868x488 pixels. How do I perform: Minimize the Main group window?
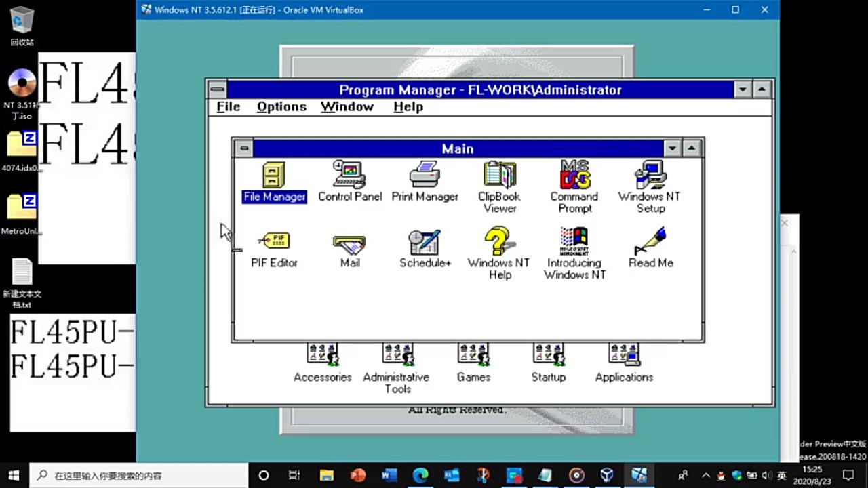point(672,148)
